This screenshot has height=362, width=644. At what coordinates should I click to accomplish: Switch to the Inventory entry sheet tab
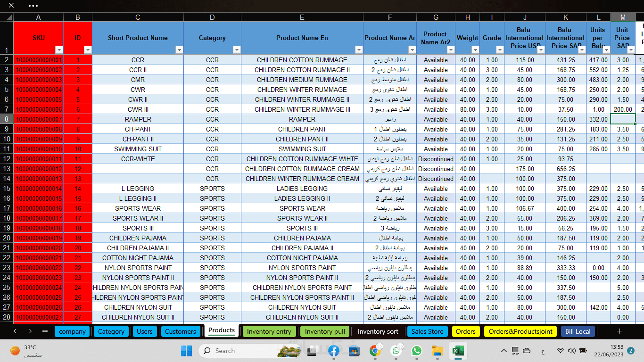tap(269, 331)
